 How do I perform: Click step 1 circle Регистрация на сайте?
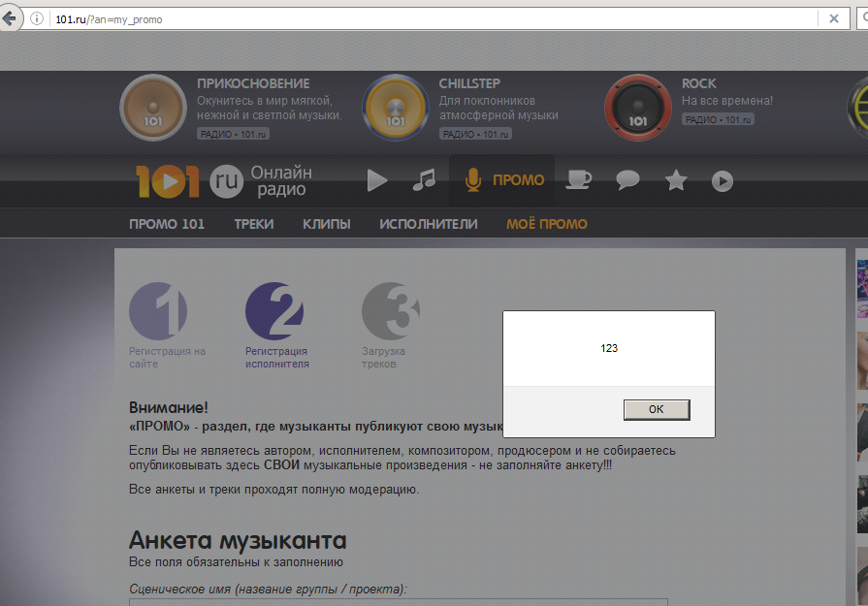click(x=158, y=311)
